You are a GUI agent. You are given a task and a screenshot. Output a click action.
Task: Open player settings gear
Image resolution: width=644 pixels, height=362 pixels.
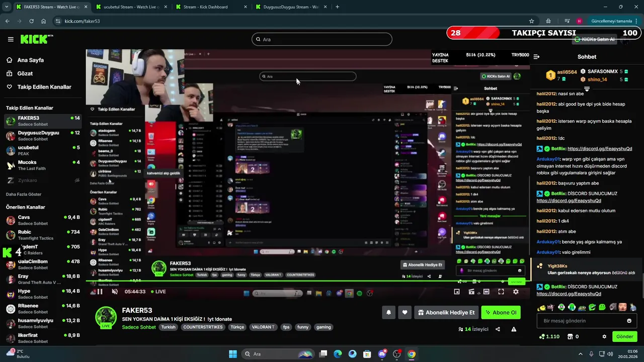click(516, 292)
